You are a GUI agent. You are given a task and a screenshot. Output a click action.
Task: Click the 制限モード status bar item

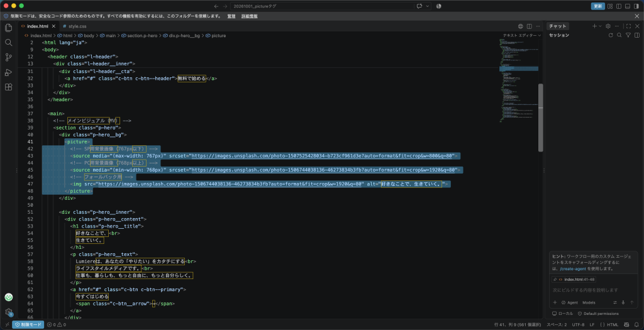(28, 325)
